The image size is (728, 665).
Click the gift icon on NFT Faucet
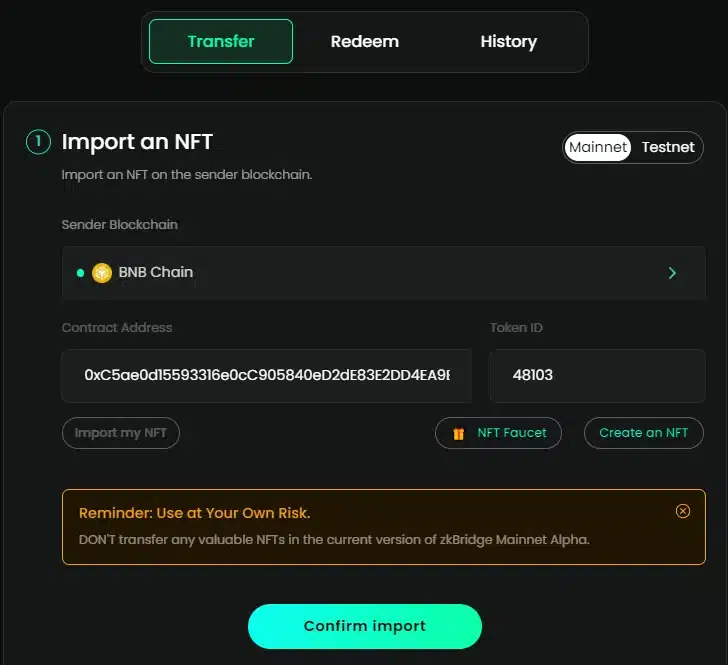pos(459,433)
